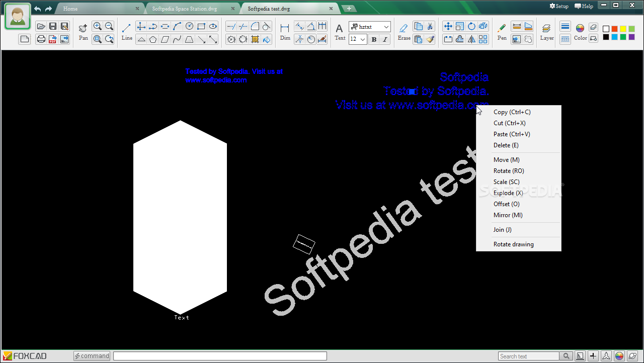The height and width of the screenshot is (363, 644).
Task: Click the move arrows tool icon
Action: [x=448, y=27]
